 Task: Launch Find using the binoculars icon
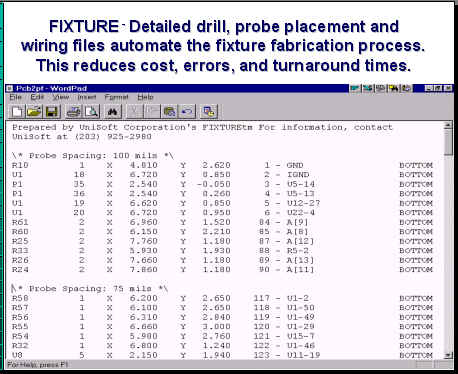click(112, 112)
